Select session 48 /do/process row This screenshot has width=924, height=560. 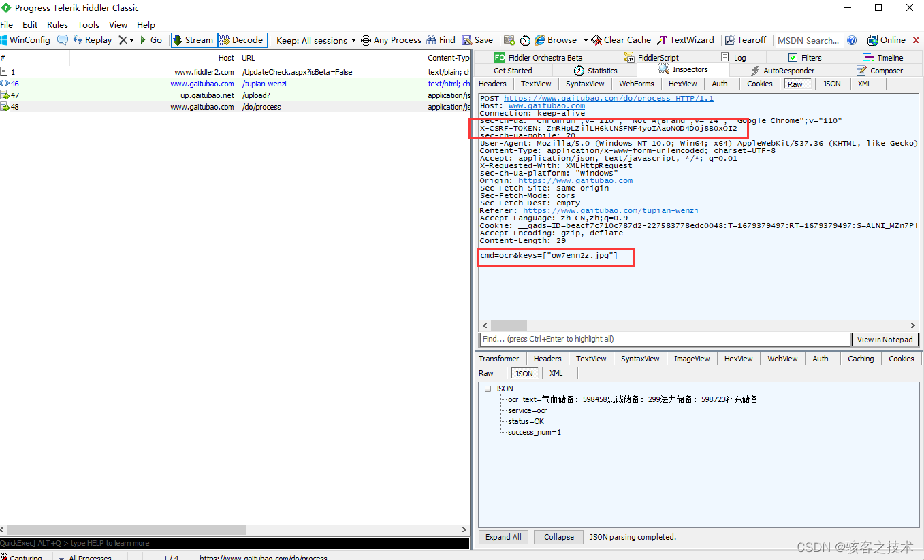click(x=235, y=107)
